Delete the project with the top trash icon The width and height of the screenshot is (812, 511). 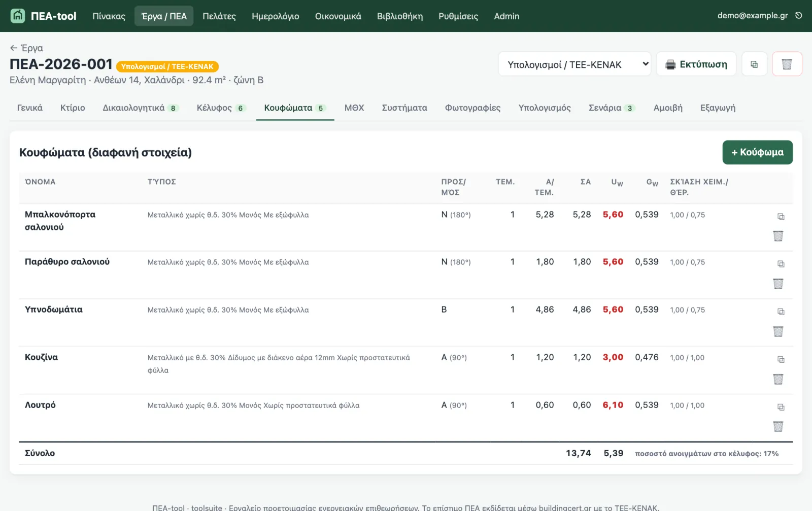pos(787,64)
